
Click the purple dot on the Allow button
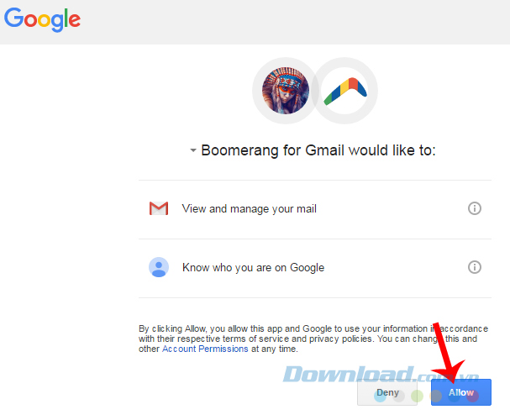pyautogui.click(x=472, y=396)
